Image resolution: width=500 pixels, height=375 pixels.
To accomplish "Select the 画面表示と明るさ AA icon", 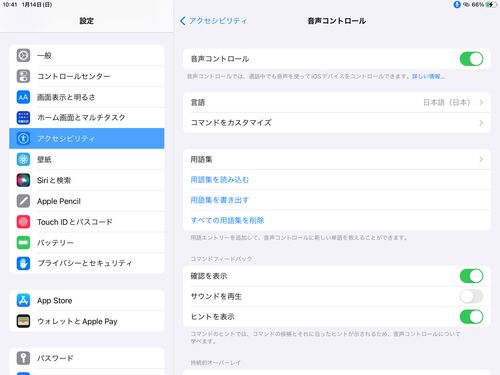I will tap(23, 97).
